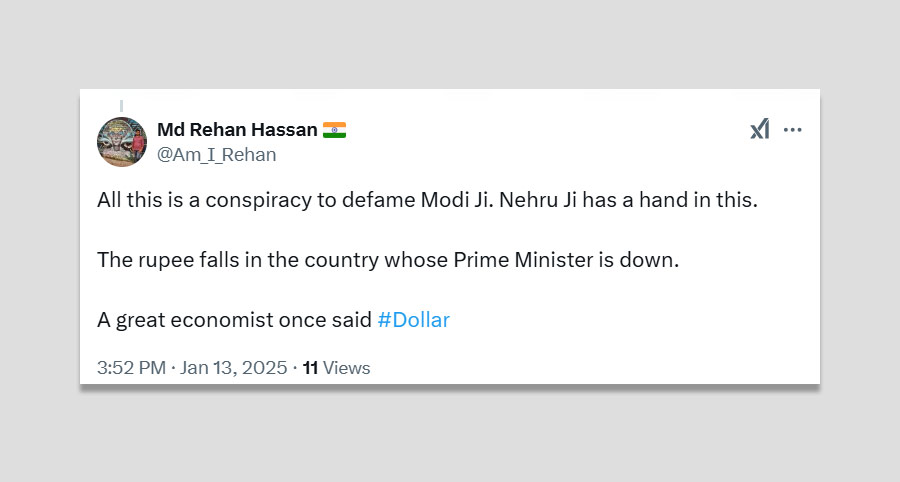The image size is (900, 482).
Task: Open the #Dollar hashtag
Action: point(413,320)
